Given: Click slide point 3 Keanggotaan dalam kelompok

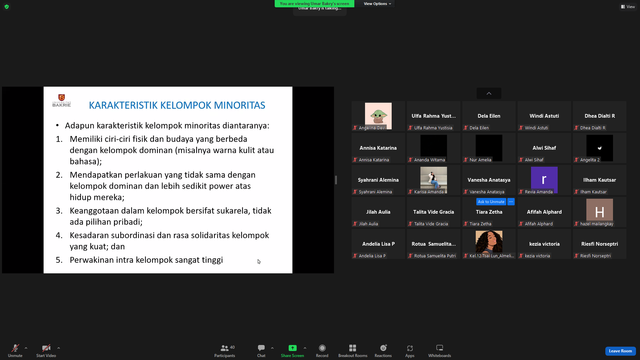Looking at the screenshot, I should click(x=170, y=216).
